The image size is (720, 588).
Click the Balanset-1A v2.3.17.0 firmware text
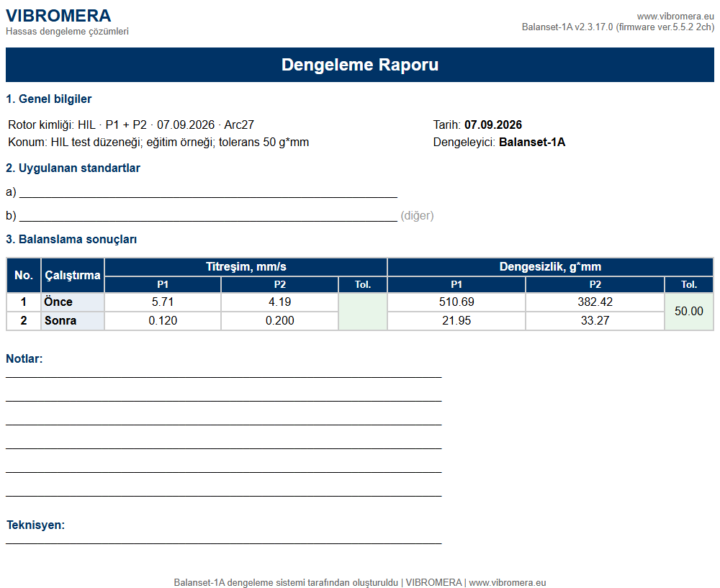tap(618, 27)
